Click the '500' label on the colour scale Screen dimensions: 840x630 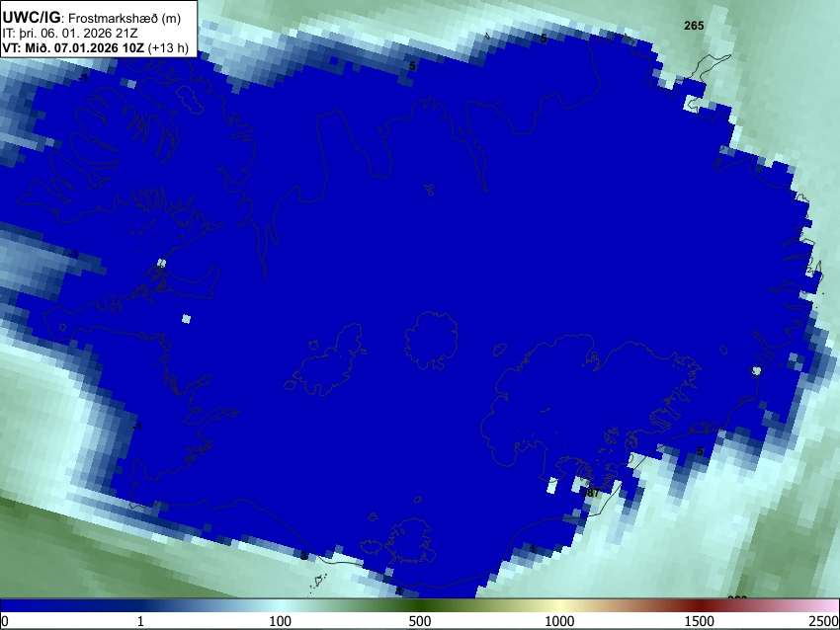(x=419, y=621)
